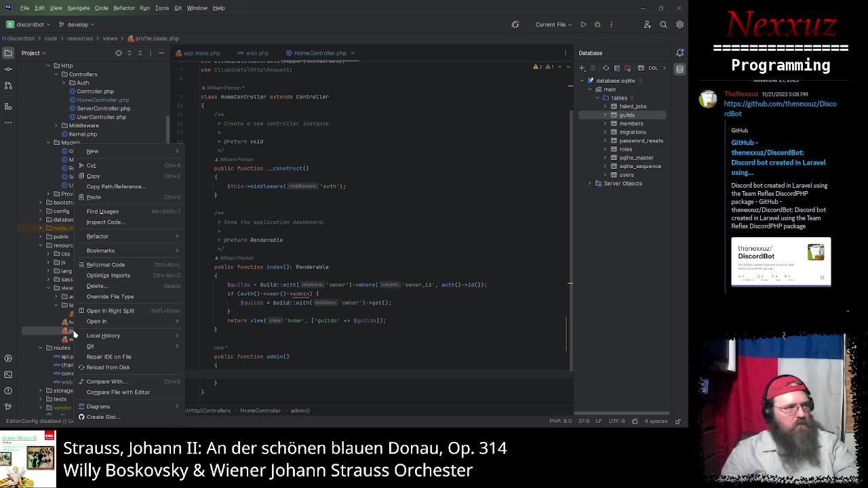Image resolution: width=868 pixels, height=488 pixels.
Task: Choose Create Gist in context menu
Action: pos(129,417)
